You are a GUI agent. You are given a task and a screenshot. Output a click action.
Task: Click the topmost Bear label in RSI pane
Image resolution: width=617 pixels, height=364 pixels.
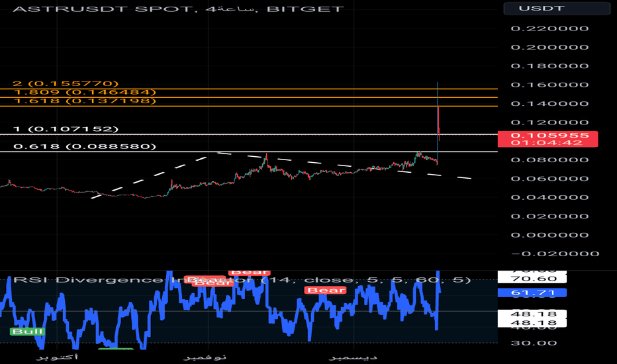coord(249,272)
